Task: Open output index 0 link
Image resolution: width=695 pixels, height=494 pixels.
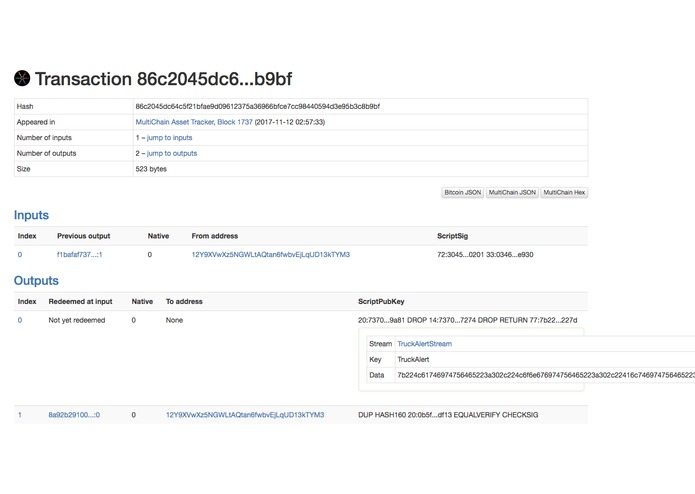Action: [x=20, y=320]
